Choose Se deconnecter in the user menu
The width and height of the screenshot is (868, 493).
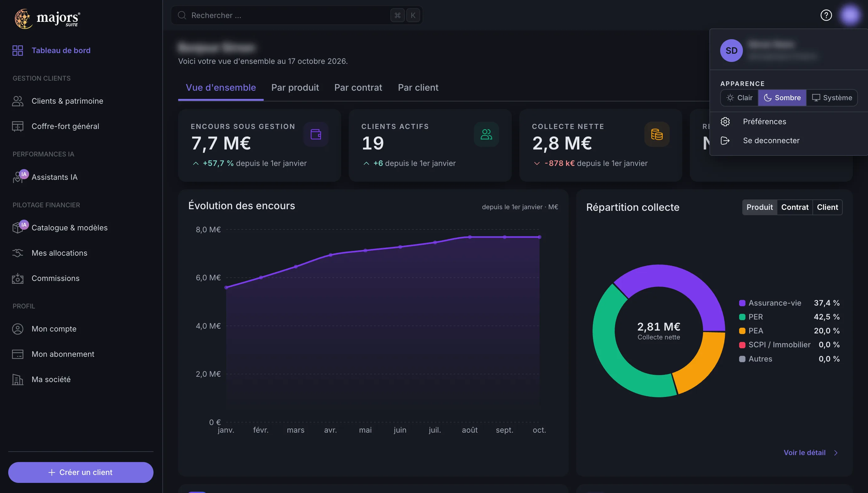point(789,141)
